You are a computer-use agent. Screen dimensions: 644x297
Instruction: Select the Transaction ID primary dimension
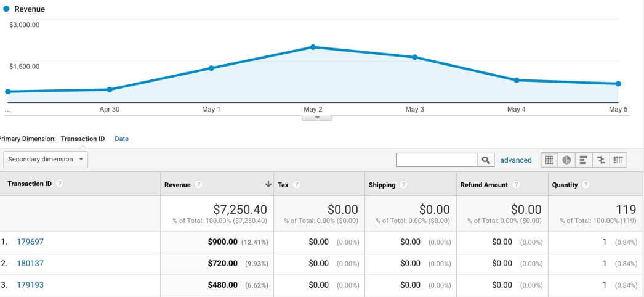coord(83,139)
